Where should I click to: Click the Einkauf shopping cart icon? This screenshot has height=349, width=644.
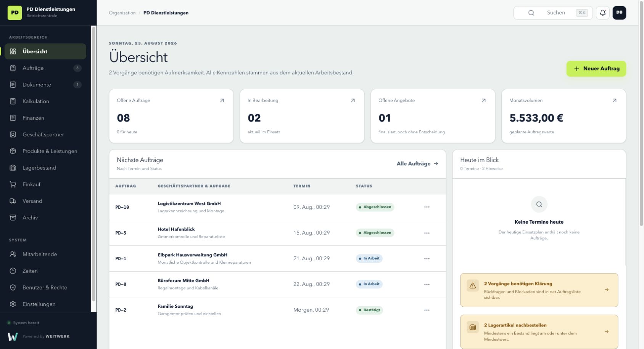13,184
